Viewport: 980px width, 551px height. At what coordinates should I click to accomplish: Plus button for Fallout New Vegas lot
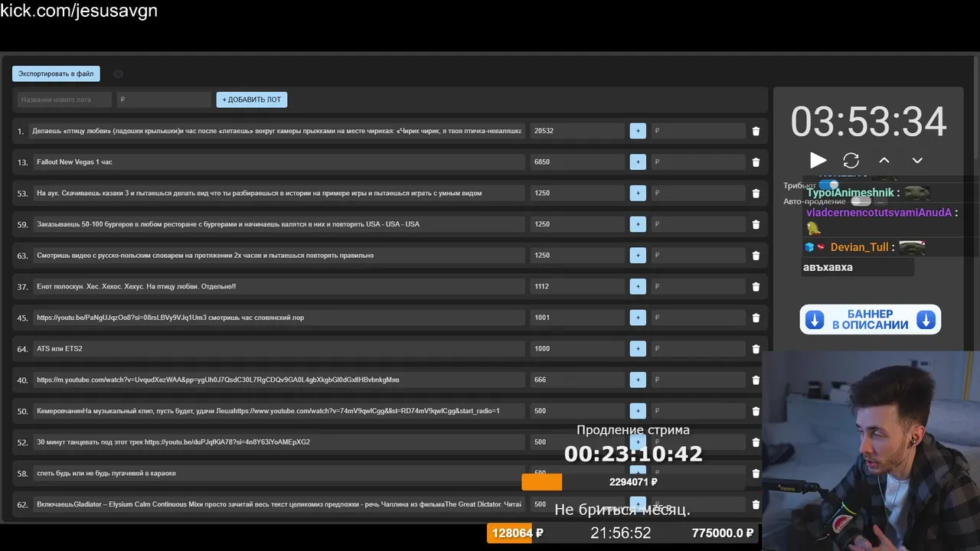pos(638,162)
